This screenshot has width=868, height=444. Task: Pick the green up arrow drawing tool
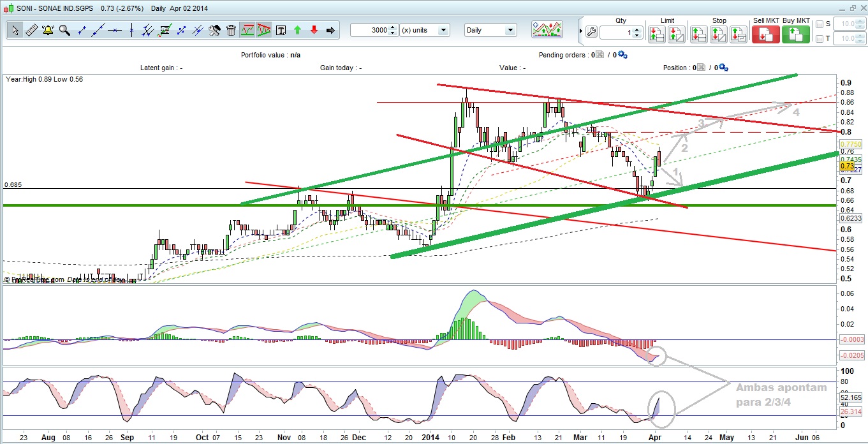tap(297, 30)
